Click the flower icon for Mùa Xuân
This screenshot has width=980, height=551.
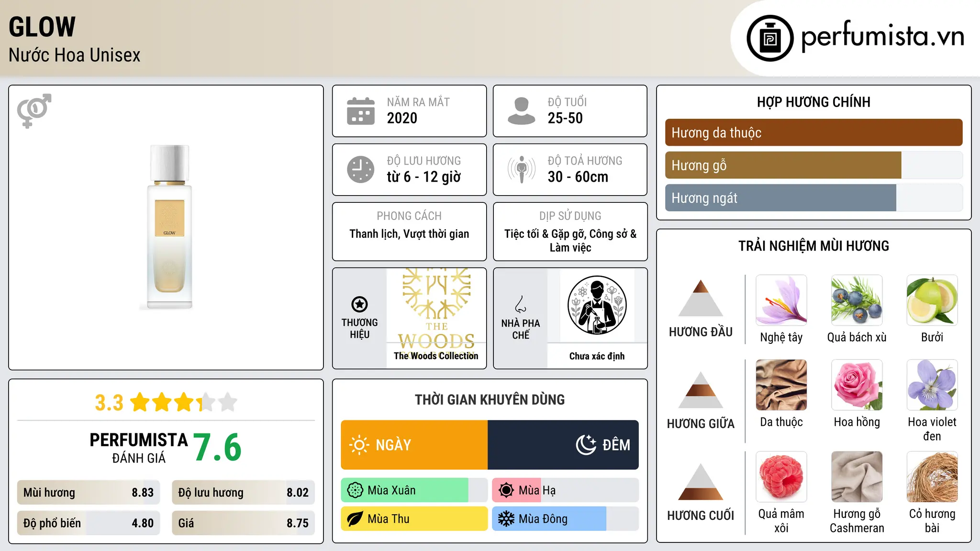tap(355, 490)
